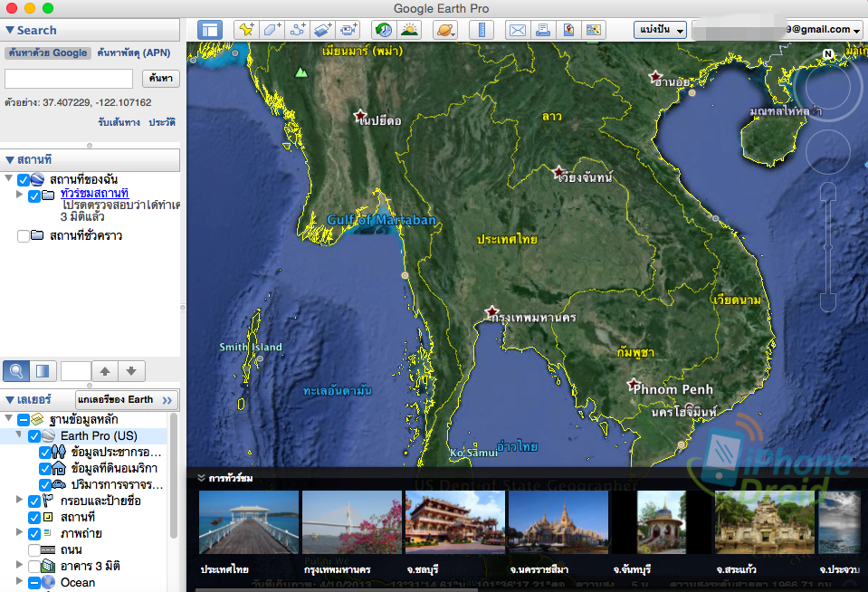Image resolution: width=868 pixels, height=592 pixels.
Task: Show historical imagery with the clock icon
Action: [x=384, y=30]
